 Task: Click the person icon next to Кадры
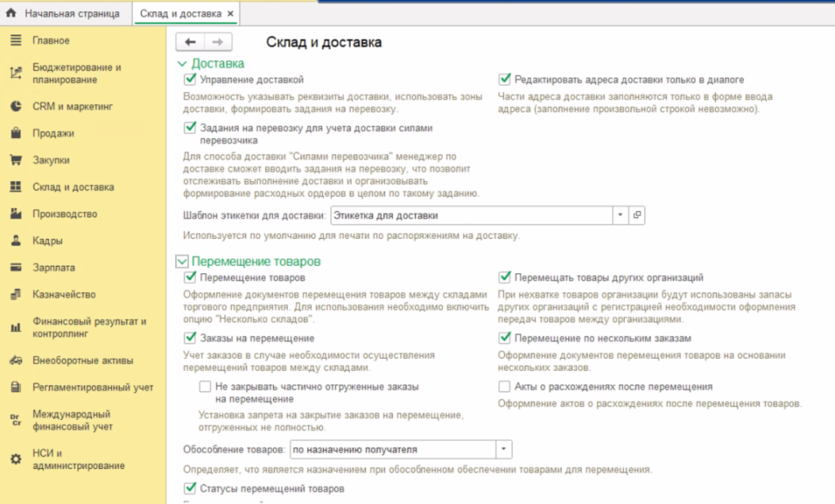(15, 241)
